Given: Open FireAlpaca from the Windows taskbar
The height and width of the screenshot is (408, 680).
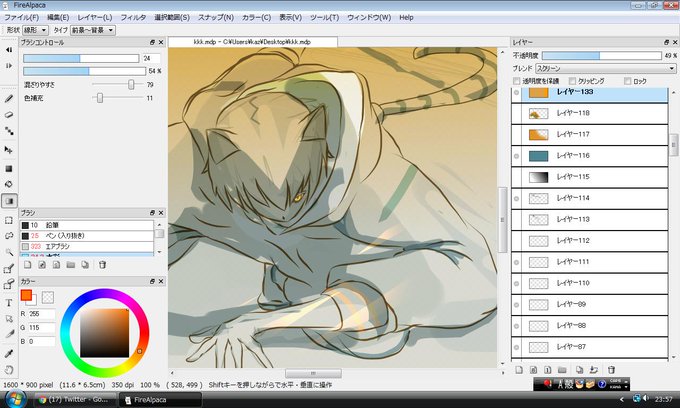Looking at the screenshot, I should [x=160, y=400].
